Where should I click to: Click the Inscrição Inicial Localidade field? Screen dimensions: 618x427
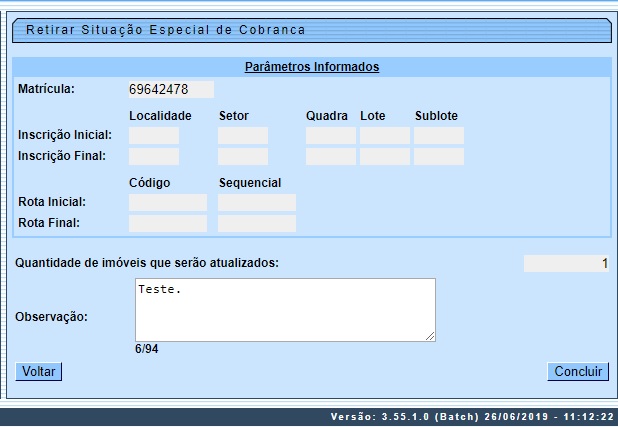tap(154, 135)
